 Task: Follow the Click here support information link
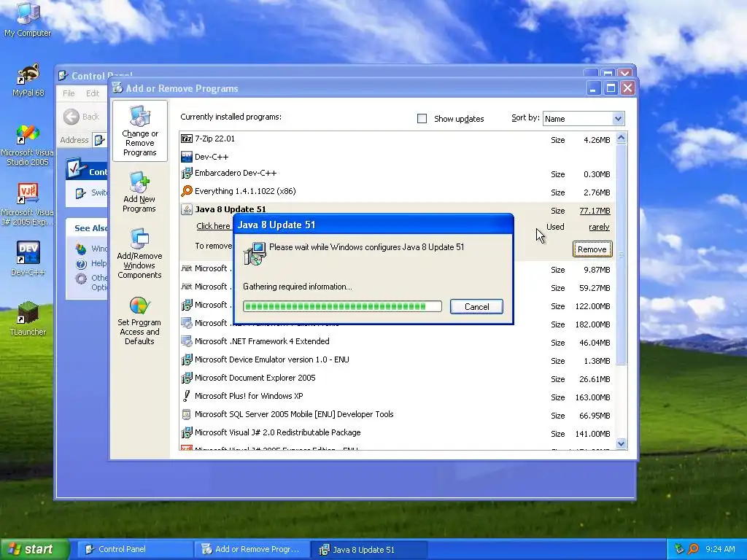(214, 226)
